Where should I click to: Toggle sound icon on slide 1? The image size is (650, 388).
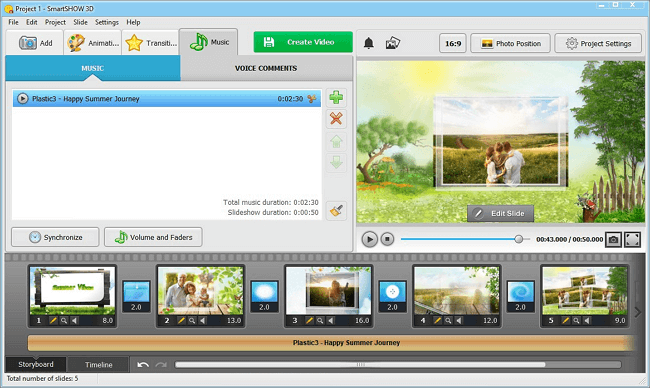coord(75,320)
